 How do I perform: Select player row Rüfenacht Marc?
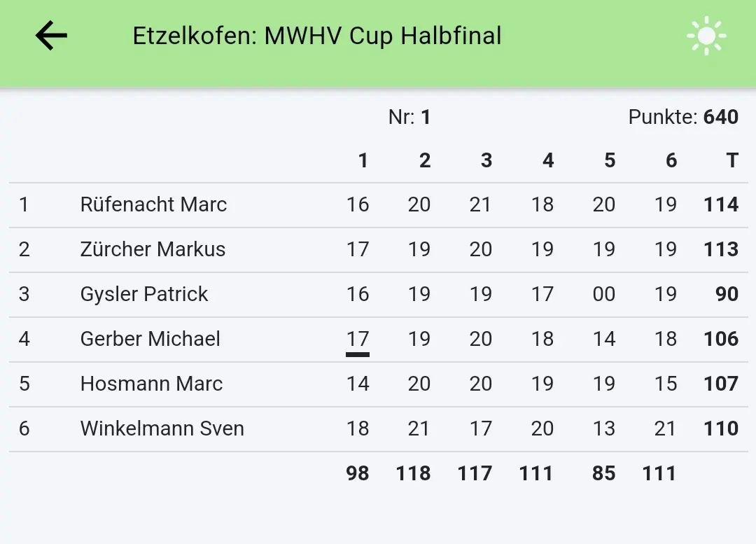tap(153, 204)
